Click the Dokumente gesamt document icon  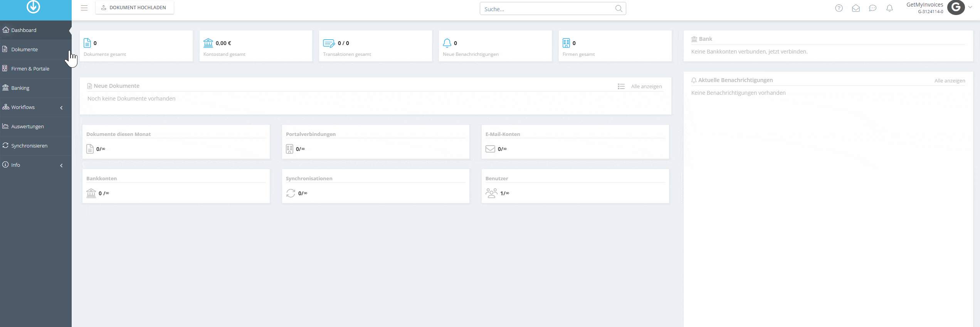coord(87,43)
